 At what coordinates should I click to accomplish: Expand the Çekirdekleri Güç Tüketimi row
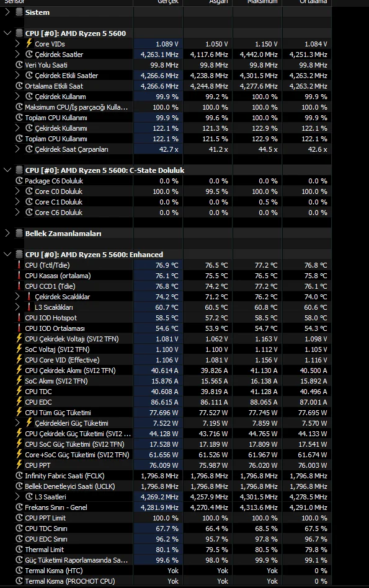[17, 423]
